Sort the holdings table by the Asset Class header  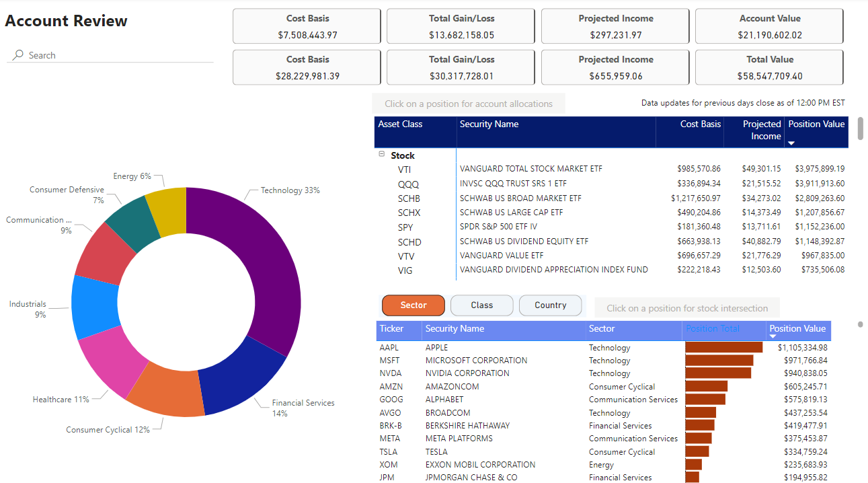coord(400,124)
